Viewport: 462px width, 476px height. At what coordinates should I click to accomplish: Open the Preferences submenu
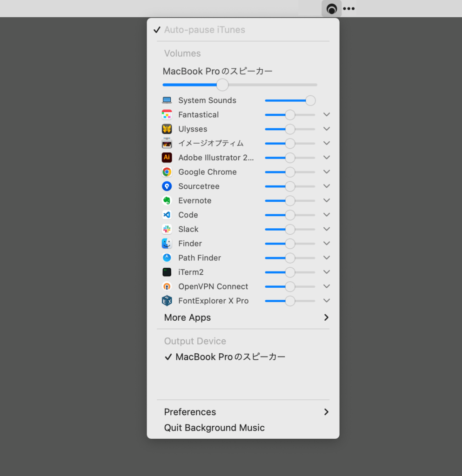coord(190,412)
